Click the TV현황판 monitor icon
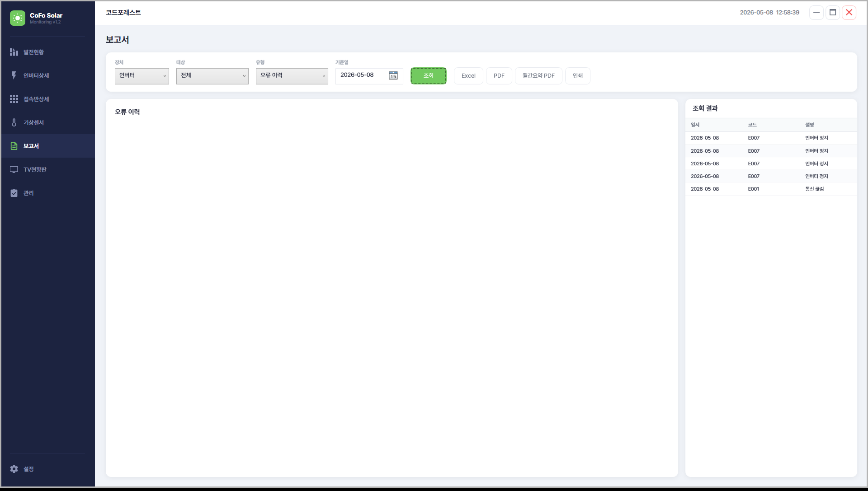The width and height of the screenshot is (868, 491). pyautogui.click(x=14, y=169)
